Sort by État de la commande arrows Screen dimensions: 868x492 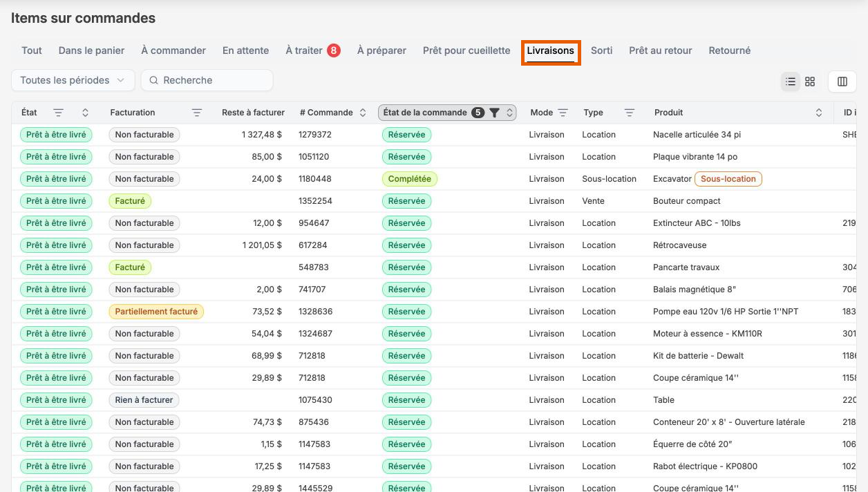pyautogui.click(x=509, y=113)
